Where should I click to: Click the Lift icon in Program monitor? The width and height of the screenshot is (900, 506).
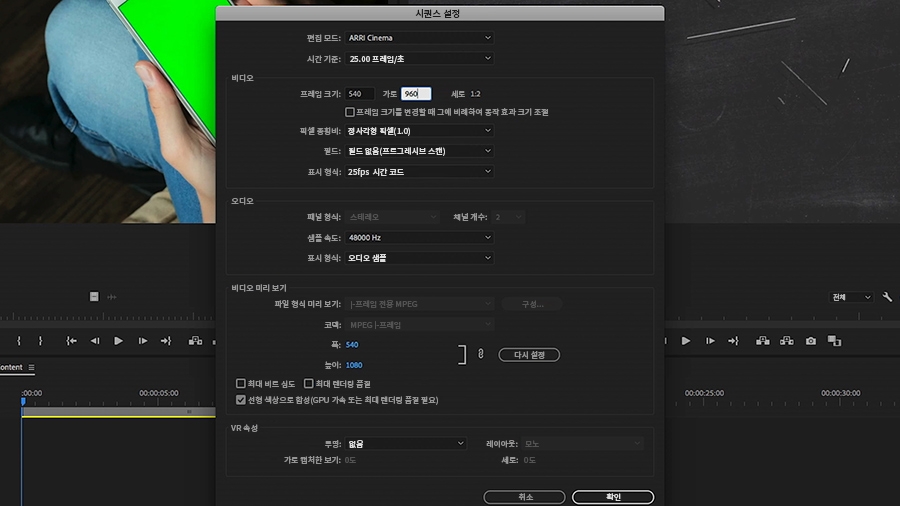pos(763,341)
